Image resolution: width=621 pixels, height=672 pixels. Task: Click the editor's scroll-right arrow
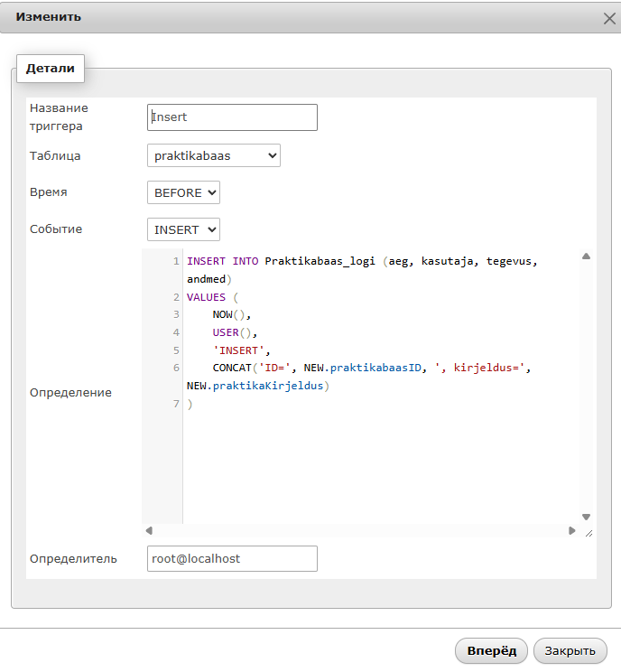pyautogui.click(x=571, y=531)
